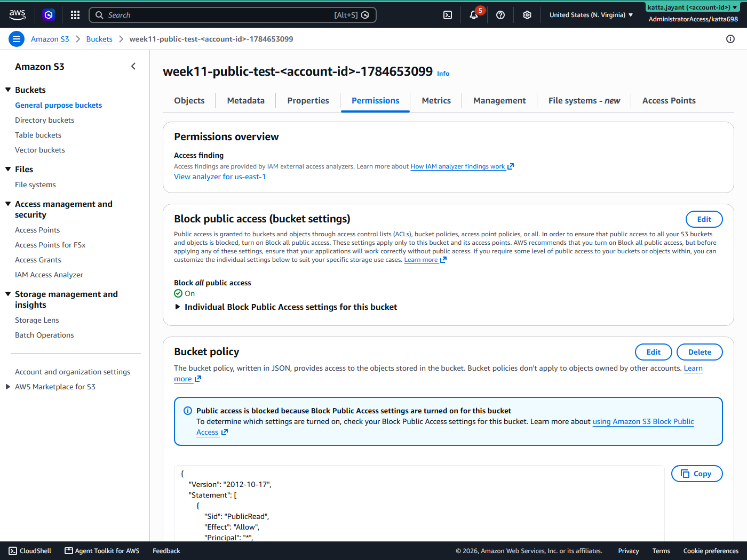Image resolution: width=747 pixels, height=560 pixels.
Task: Click the search magnifier icon
Action: [99, 15]
